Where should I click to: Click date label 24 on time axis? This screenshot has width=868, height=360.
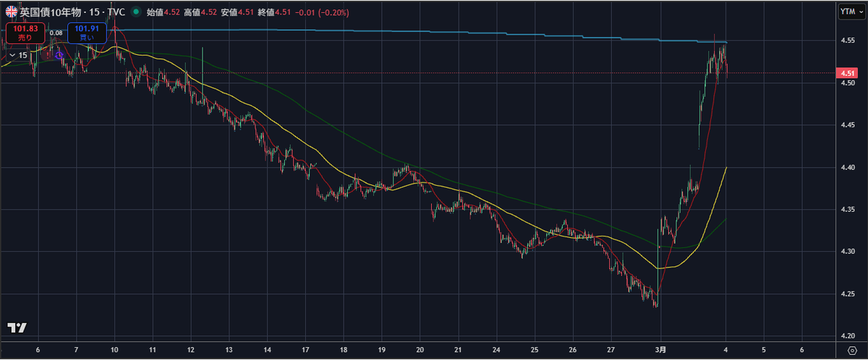pyautogui.click(x=496, y=349)
